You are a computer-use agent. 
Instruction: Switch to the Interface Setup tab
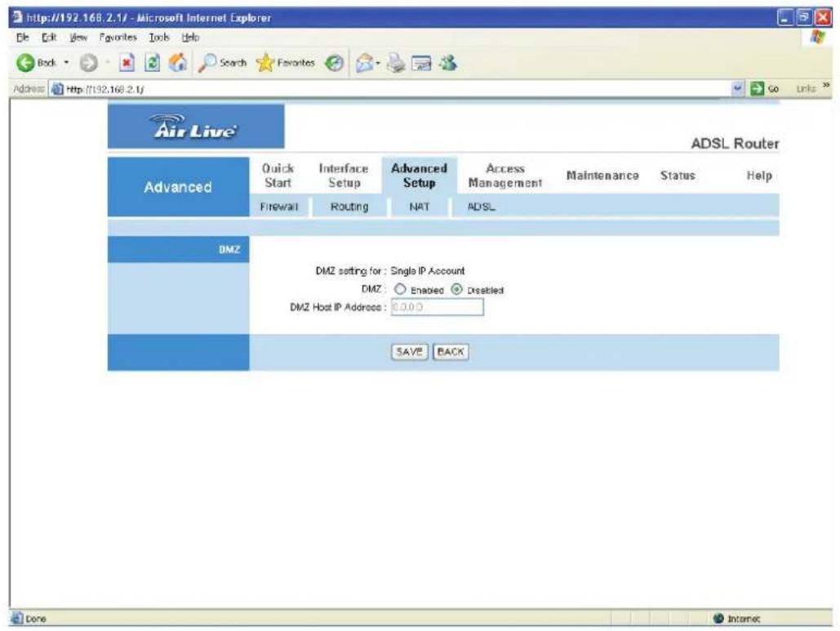[344, 176]
